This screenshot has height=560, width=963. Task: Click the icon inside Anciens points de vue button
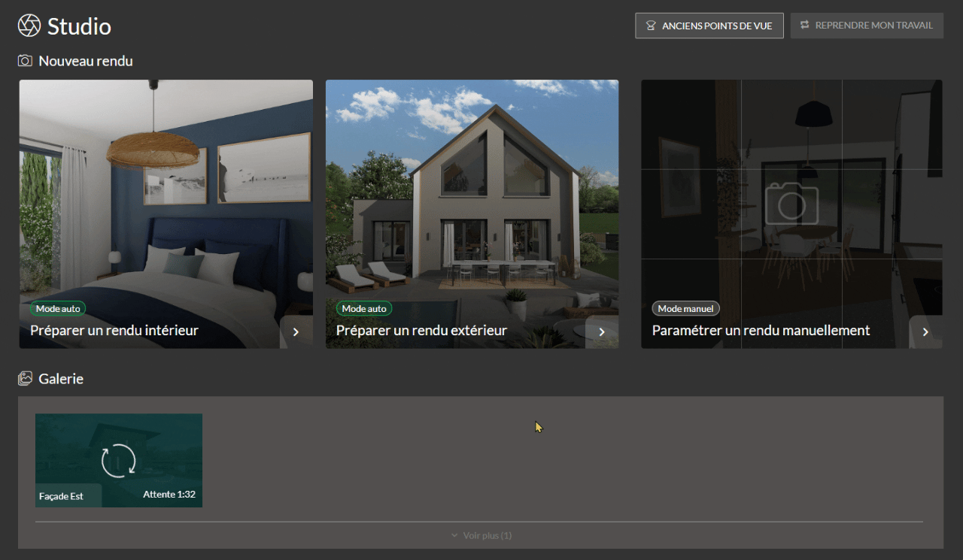coord(651,26)
